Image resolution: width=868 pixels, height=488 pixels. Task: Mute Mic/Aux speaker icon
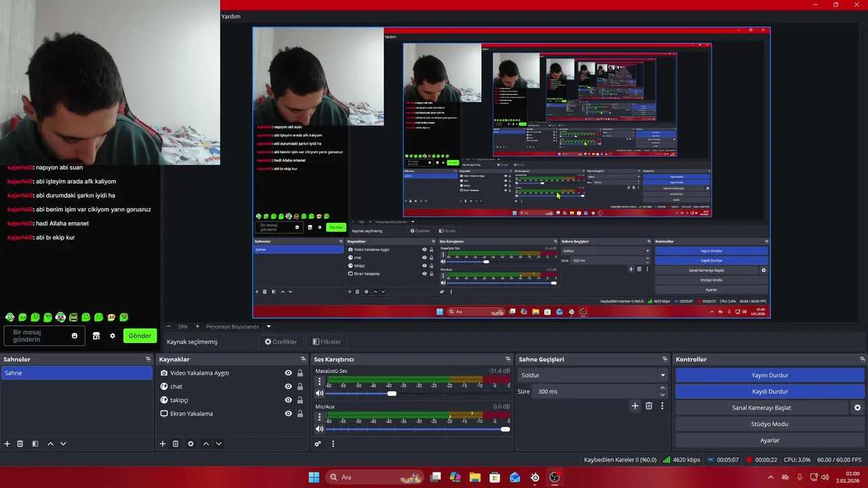point(319,428)
